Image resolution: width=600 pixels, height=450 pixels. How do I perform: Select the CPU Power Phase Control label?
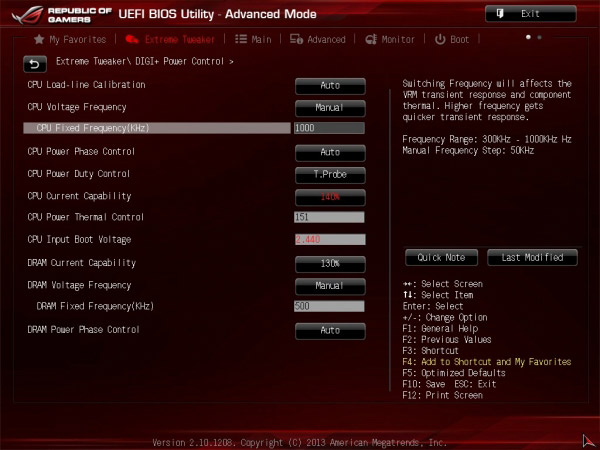click(x=81, y=152)
